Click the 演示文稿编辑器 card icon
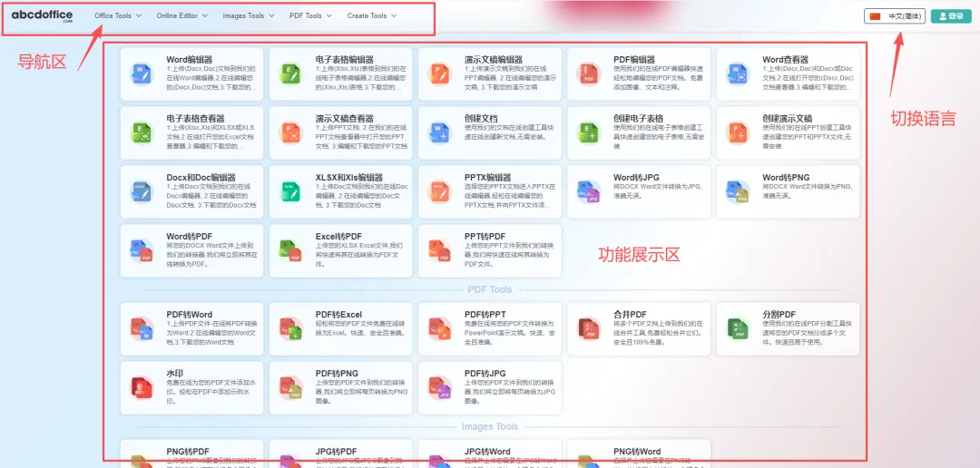This screenshot has width=980, height=468. [439, 73]
